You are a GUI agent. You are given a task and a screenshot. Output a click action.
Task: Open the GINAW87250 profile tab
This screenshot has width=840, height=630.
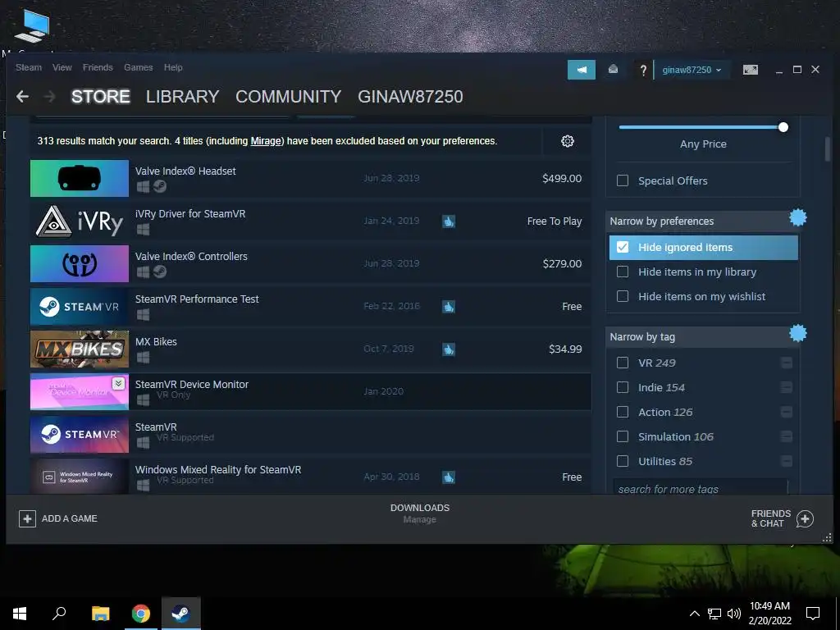click(x=410, y=97)
